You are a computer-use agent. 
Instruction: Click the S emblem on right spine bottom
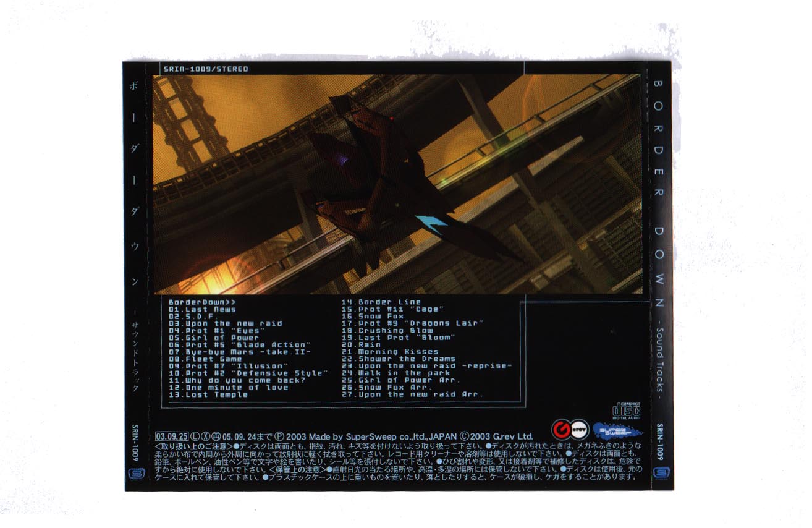tap(662, 474)
